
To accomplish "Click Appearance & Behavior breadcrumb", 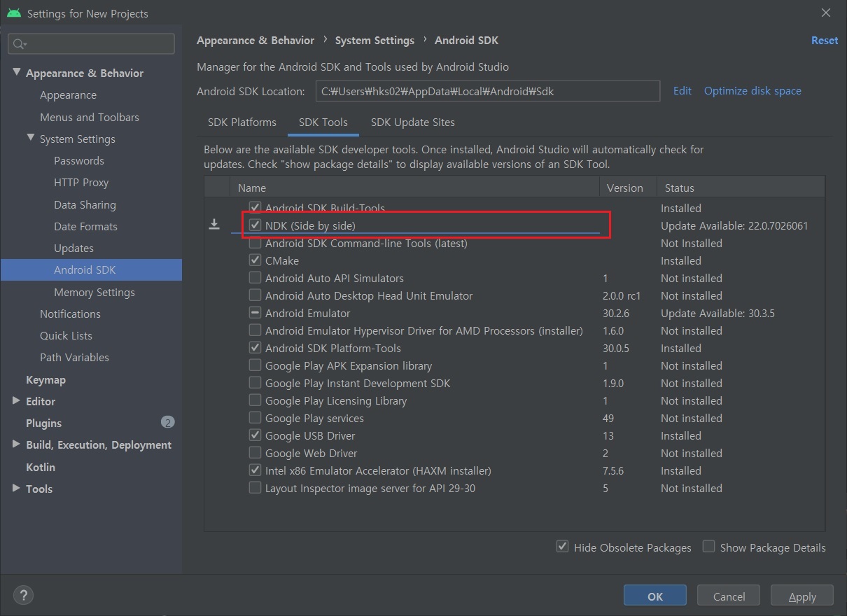I will tap(255, 41).
